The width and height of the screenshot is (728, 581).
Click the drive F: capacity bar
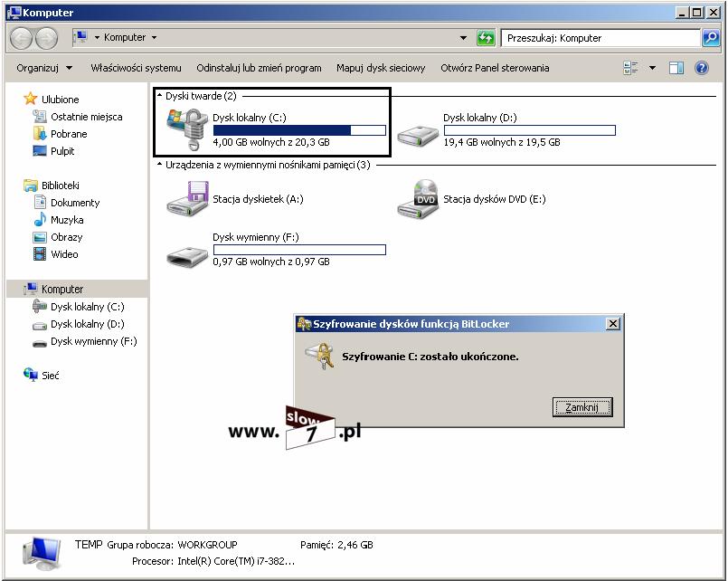(299, 250)
